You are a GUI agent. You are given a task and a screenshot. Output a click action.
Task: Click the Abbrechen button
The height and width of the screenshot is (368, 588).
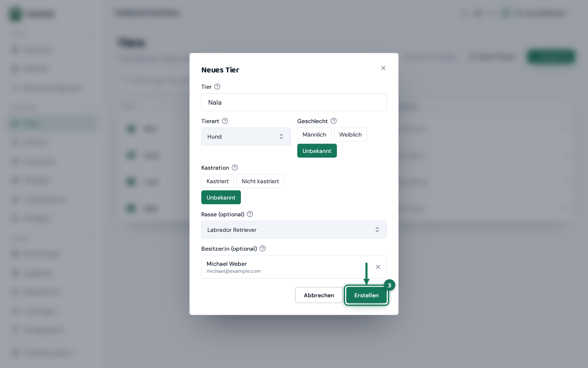(x=319, y=295)
